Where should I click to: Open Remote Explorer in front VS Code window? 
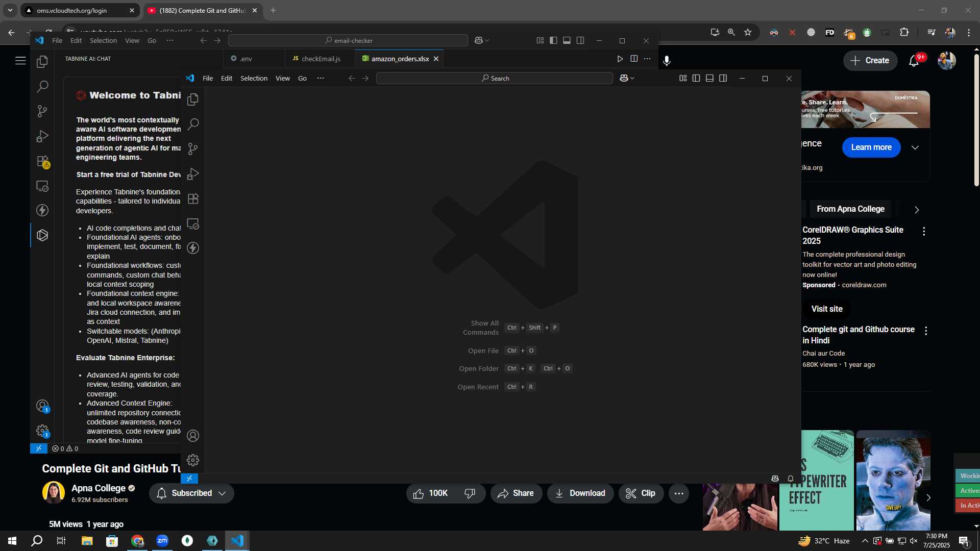[x=193, y=223]
